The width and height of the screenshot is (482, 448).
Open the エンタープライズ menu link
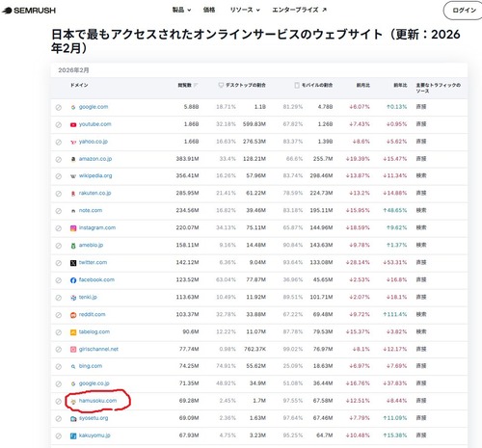(x=300, y=10)
